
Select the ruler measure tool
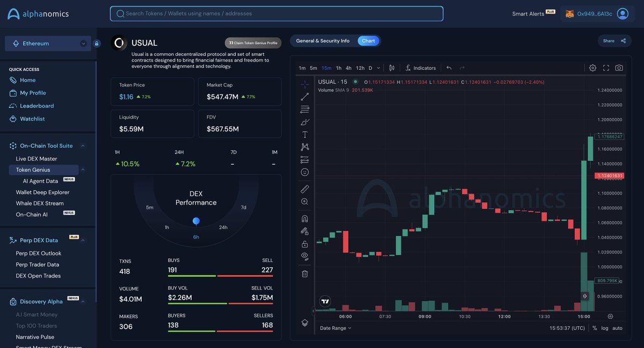pyautogui.click(x=305, y=189)
